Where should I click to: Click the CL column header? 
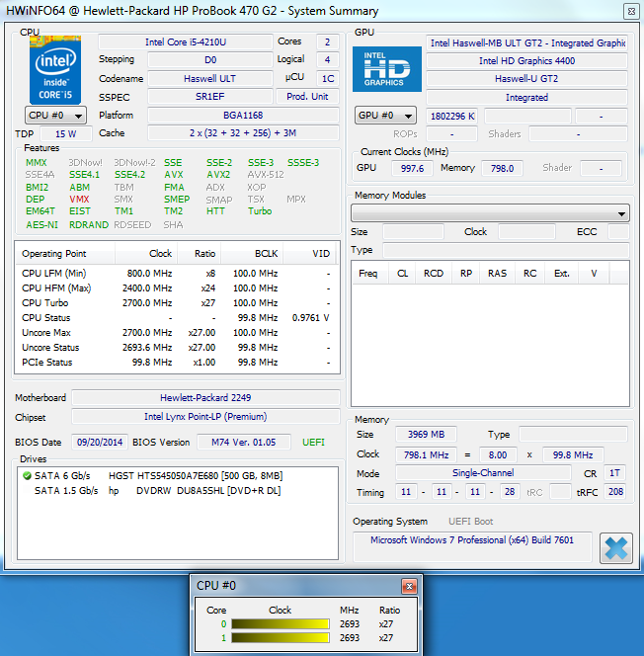pos(402,274)
